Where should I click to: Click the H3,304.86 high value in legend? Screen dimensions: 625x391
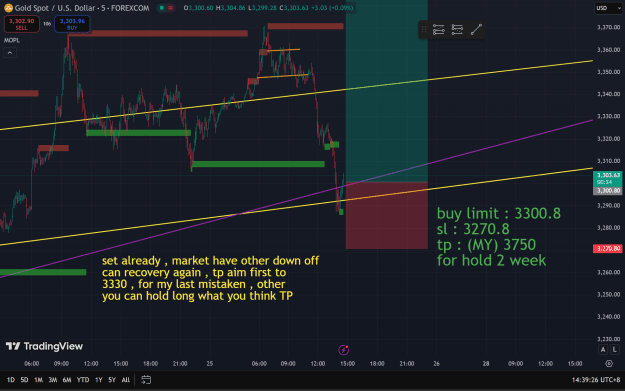tap(230, 8)
